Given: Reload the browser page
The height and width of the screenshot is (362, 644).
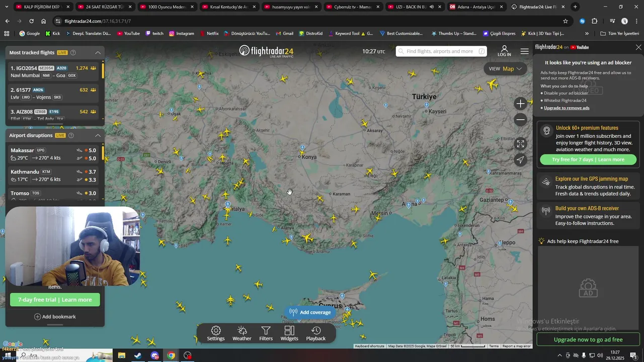Looking at the screenshot, I should coord(31,21).
